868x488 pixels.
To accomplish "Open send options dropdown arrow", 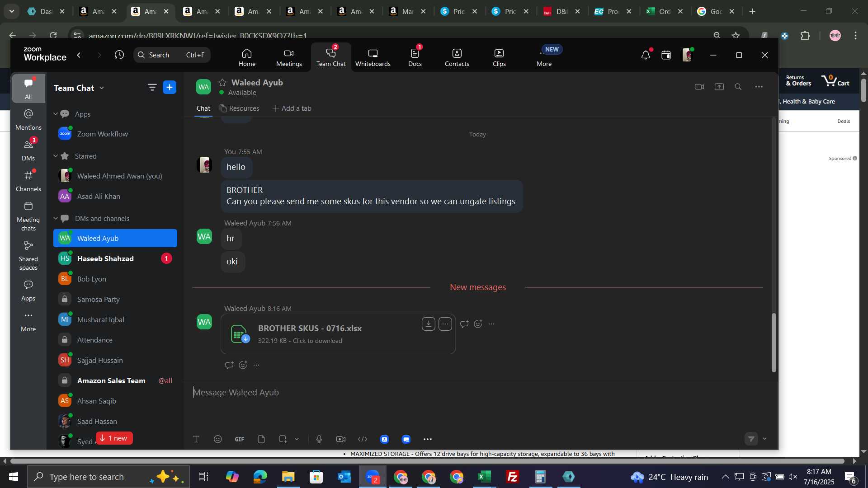I will tap(764, 439).
